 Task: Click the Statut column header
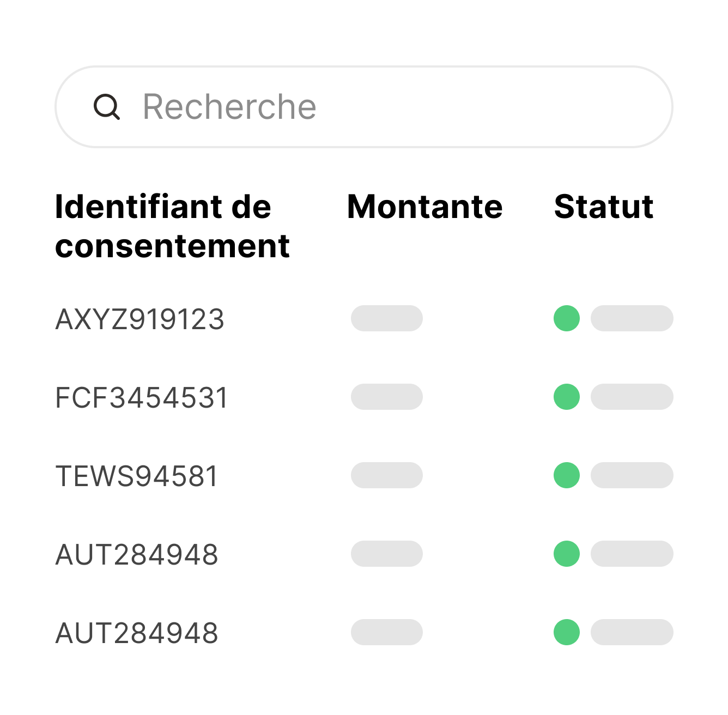pyautogui.click(x=603, y=207)
